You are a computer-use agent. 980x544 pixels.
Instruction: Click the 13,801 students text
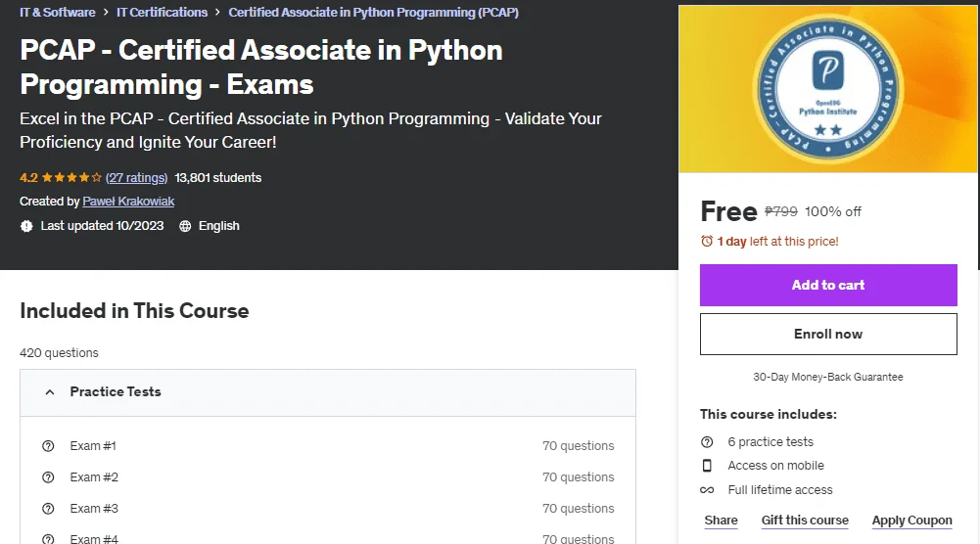point(217,177)
